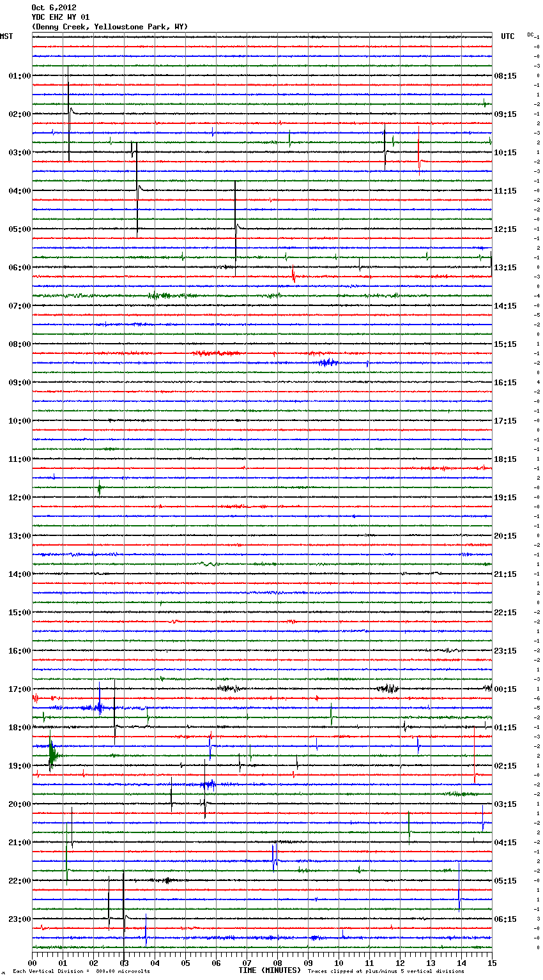
Task: Click the "10" minute axis label
Action: (x=339, y=963)
